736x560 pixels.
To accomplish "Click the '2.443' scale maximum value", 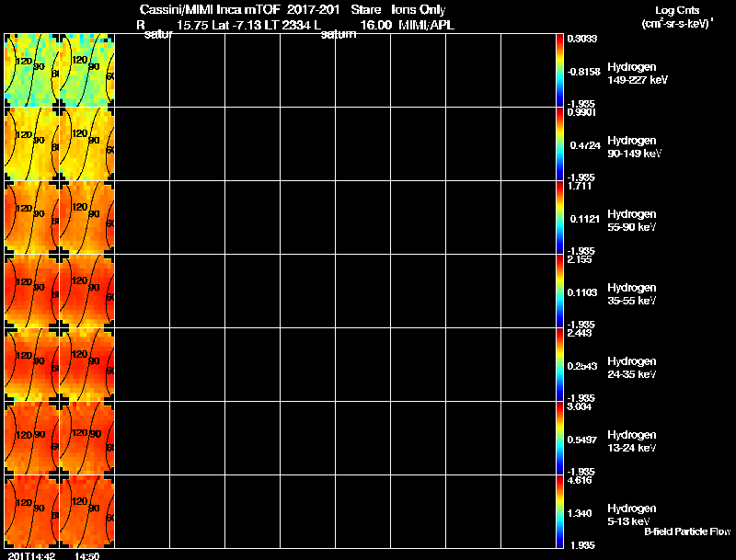I will point(580,334).
